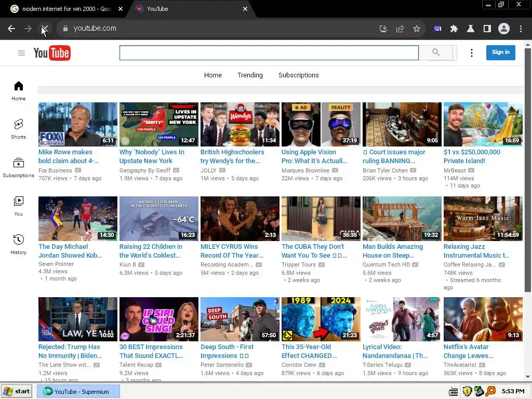
Task: Close the YouTube browser tab
Action: (x=245, y=9)
